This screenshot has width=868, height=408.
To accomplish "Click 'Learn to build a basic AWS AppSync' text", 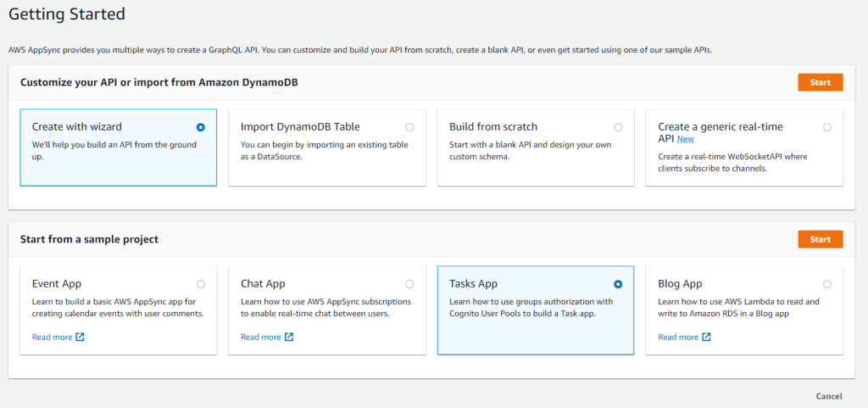I will 118,307.
